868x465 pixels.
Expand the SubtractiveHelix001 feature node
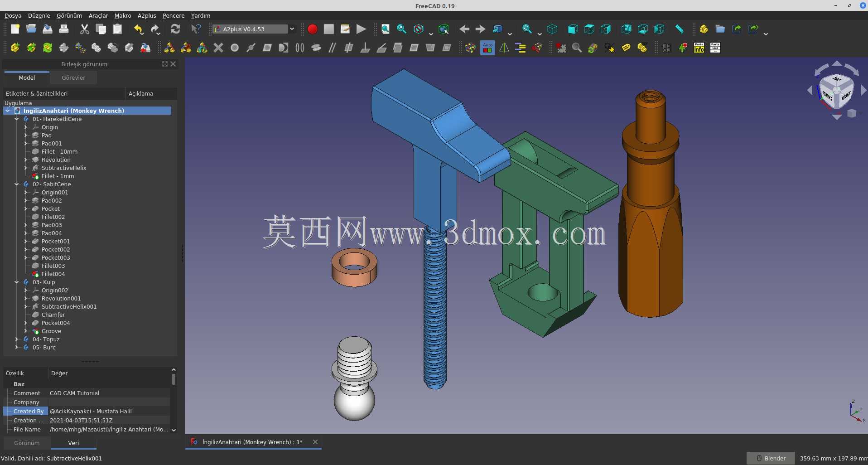tap(26, 307)
